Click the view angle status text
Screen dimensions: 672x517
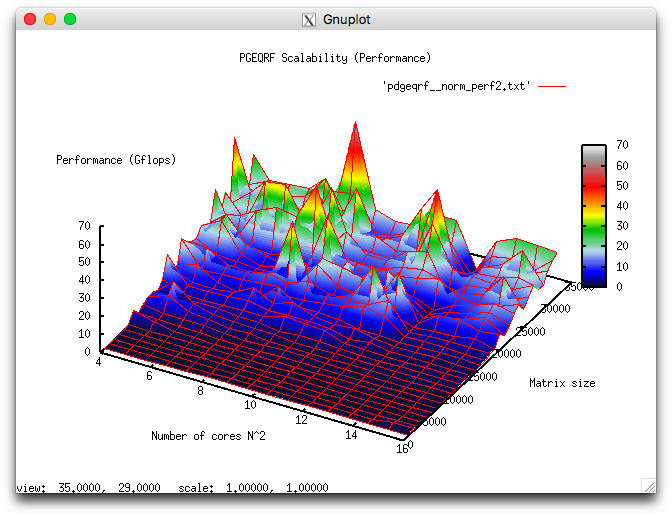pos(88,488)
